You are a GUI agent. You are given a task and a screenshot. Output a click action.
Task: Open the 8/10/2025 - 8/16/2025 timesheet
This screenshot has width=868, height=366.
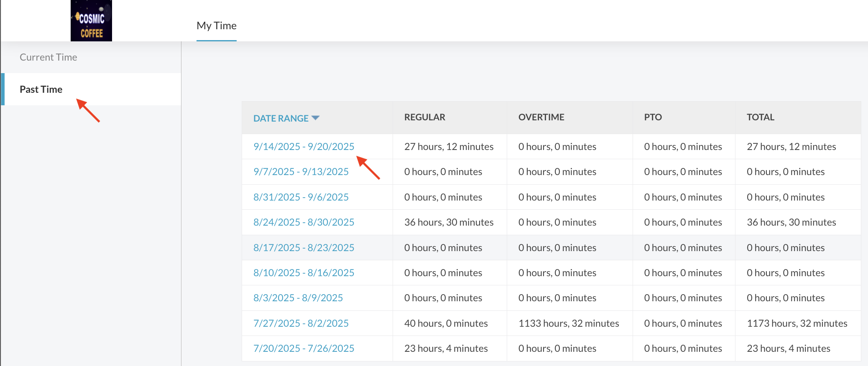coord(304,273)
